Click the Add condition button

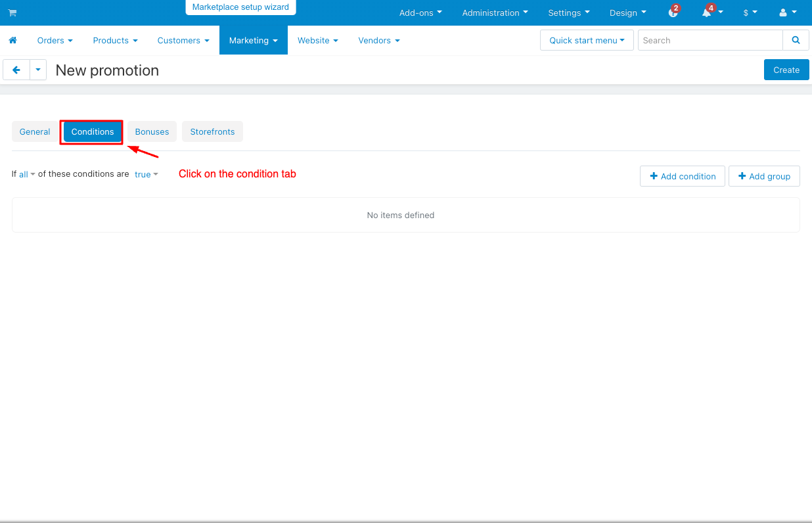(682, 176)
